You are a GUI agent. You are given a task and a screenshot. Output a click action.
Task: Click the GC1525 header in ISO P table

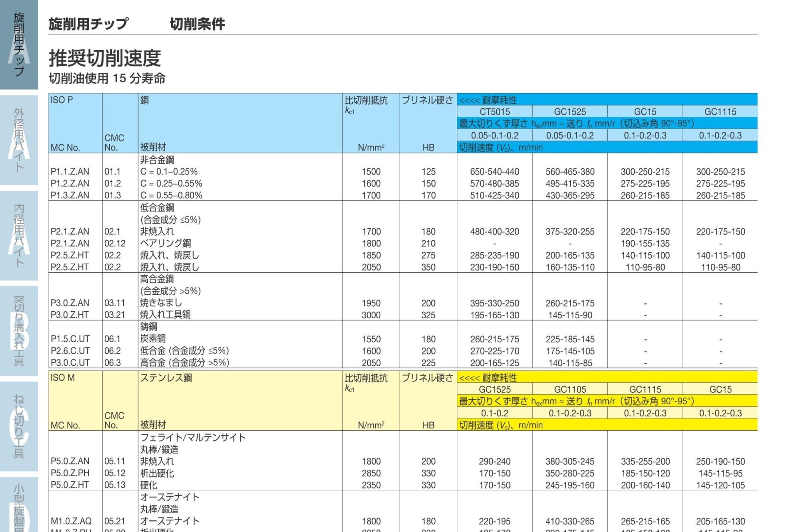569,111
